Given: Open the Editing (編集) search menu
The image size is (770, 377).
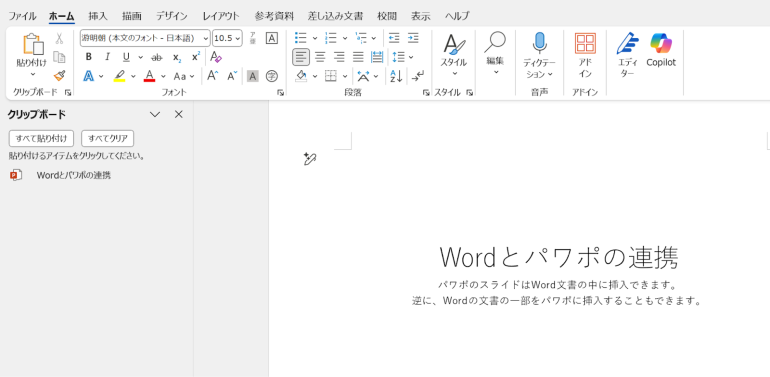Looking at the screenshot, I should (495, 54).
